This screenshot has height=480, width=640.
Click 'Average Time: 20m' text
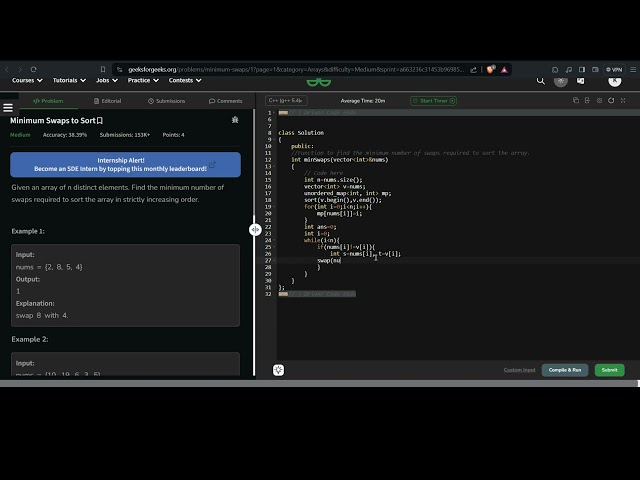[363, 101]
